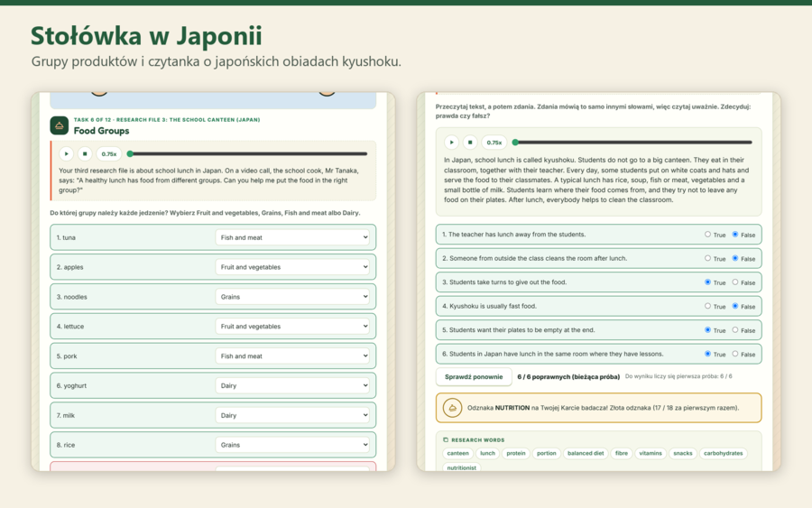812x508 pixels.
Task: Select True for sentence 3 about taking turns
Action: [707, 282]
